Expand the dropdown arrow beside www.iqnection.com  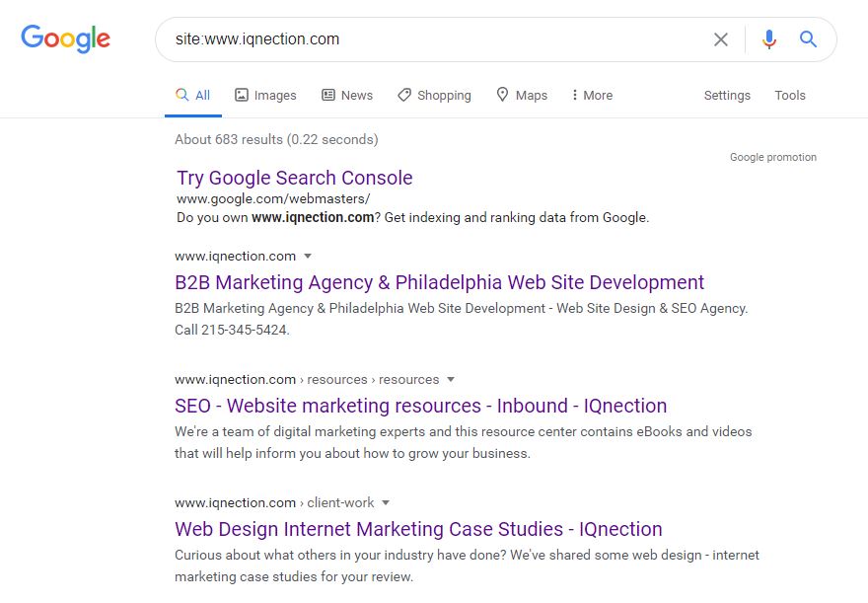(308, 256)
